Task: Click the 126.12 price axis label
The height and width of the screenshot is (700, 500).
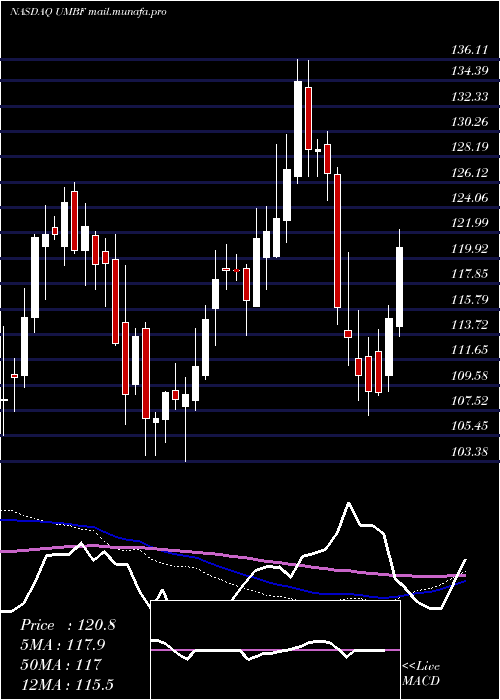Action: coord(470,172)
